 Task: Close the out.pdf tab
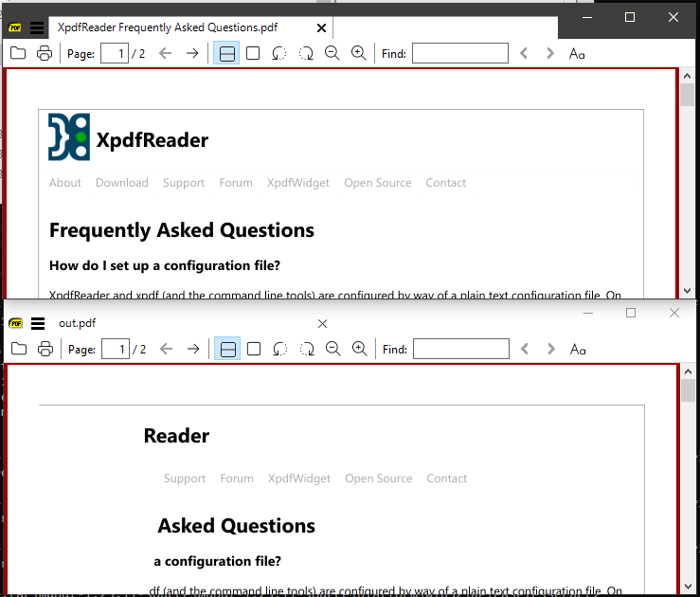coord(322,324)
